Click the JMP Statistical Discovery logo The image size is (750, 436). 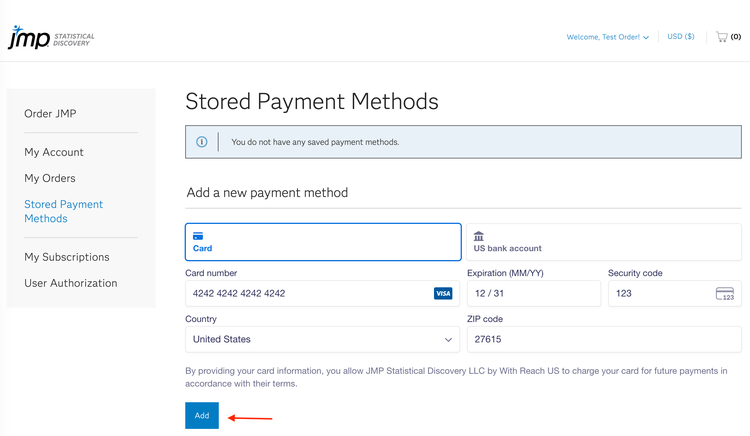51,37
